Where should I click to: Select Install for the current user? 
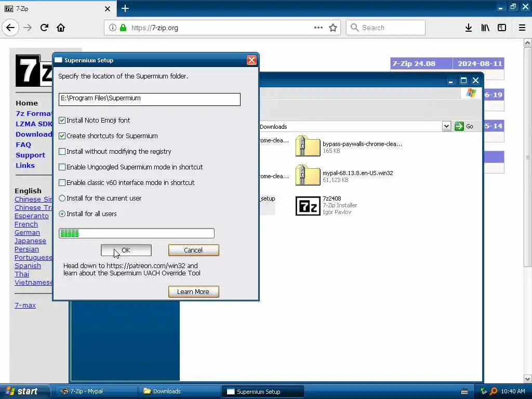[x=62, y=198]
